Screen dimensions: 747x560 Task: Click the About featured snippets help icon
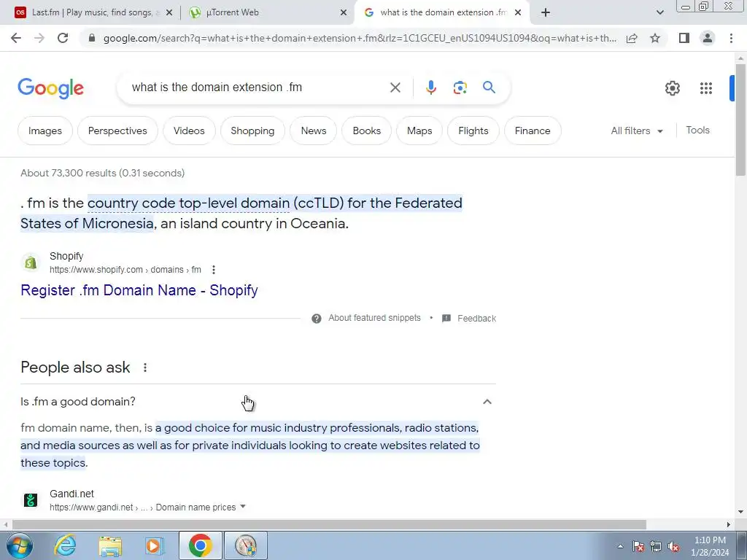pyautogui.click(x=317, y=319)
